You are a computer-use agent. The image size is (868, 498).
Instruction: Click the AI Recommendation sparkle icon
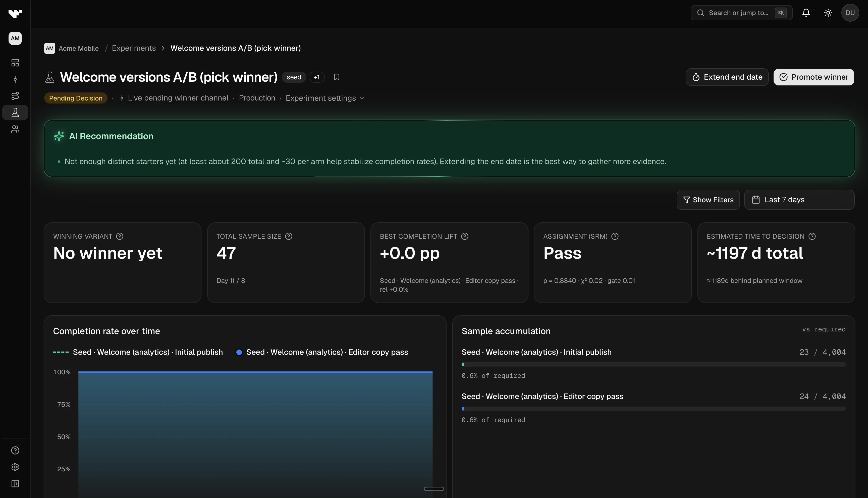(x=59, y=136)
